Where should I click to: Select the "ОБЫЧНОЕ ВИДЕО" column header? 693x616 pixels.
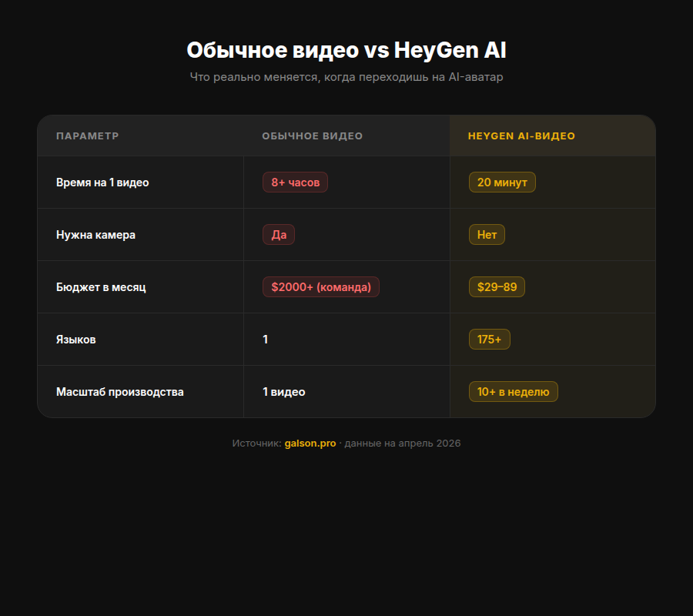pos(313,136)
